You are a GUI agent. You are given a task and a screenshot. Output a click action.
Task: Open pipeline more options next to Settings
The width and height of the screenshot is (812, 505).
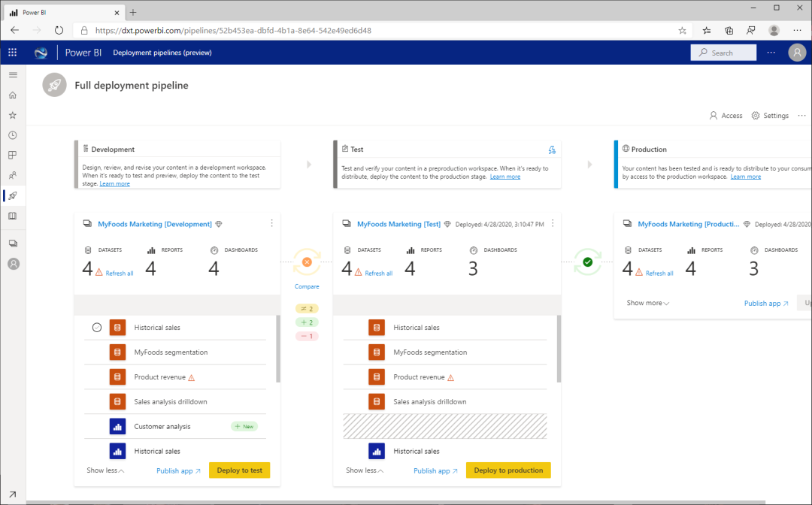pyautogui.click(x=801, y=116)
